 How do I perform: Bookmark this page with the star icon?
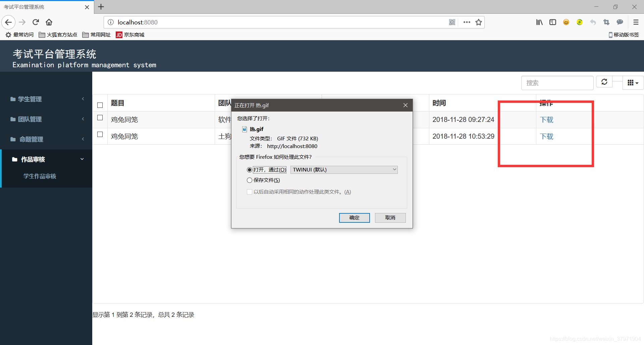(479, 22)
